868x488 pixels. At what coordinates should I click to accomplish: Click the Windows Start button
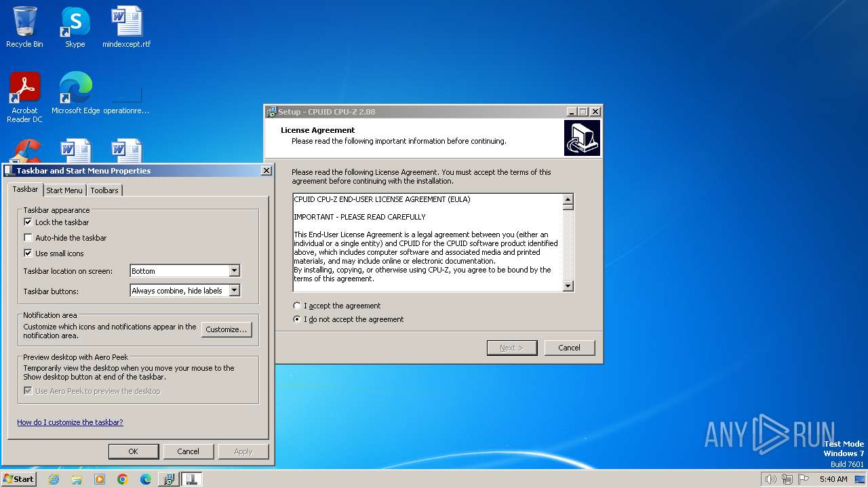19,479
